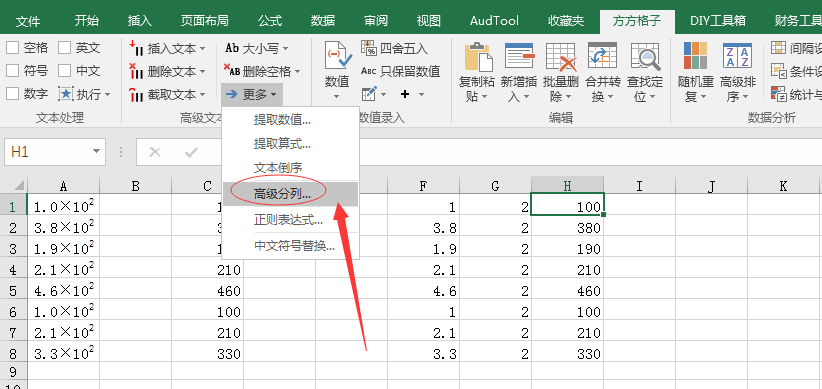
Task: Choose 高级分列... from the menu
Action: tap(290, 194)
